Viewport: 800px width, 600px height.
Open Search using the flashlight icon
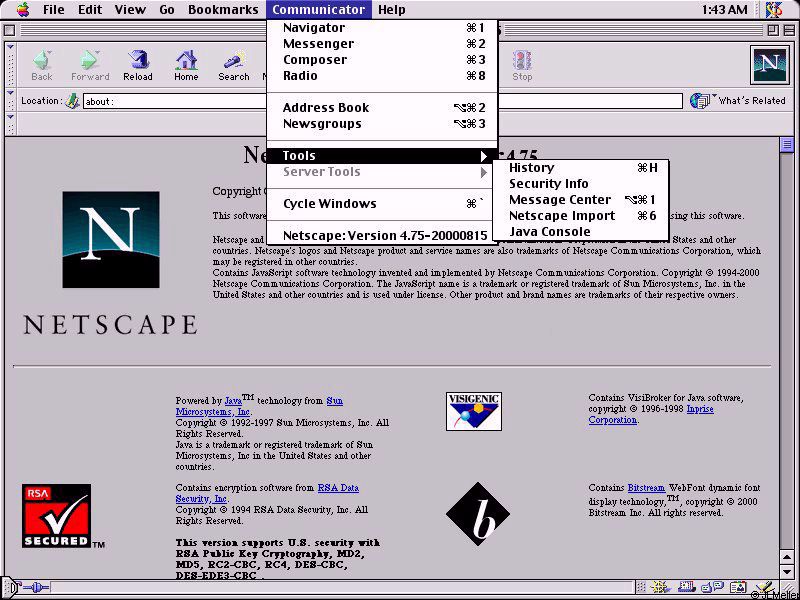coord(234,60)
